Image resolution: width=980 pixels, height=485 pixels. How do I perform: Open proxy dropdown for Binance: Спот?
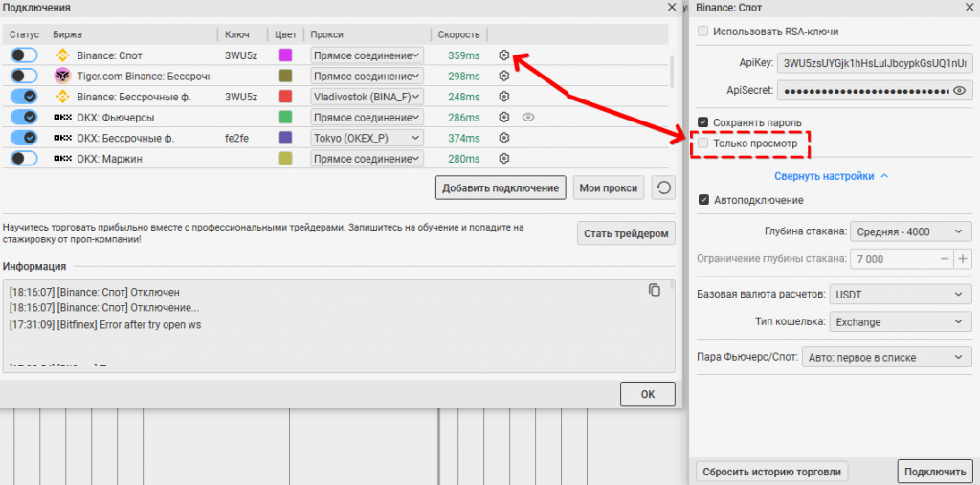tap(367, 55)
